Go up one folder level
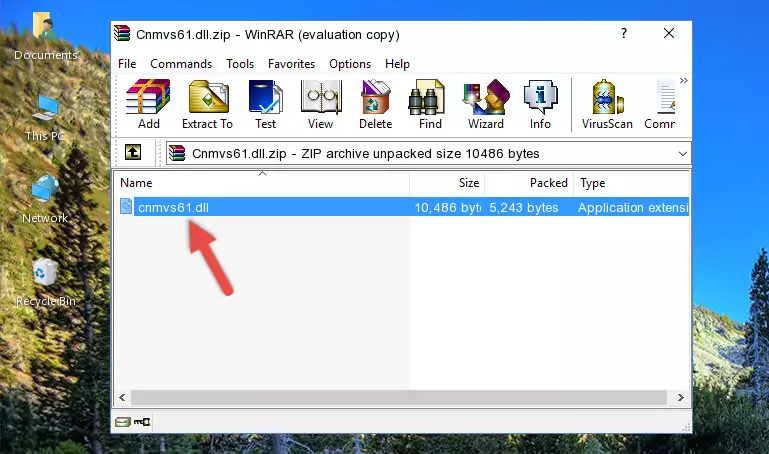Image resolution: width=769 pixels, height=454 pixels. 133,152
